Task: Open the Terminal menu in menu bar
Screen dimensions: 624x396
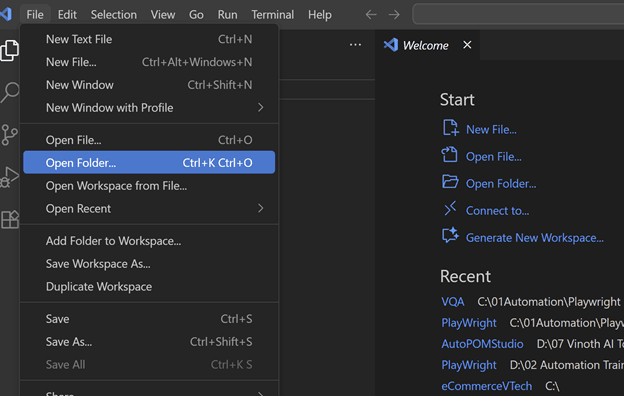Action: click(x=273, y=15)
